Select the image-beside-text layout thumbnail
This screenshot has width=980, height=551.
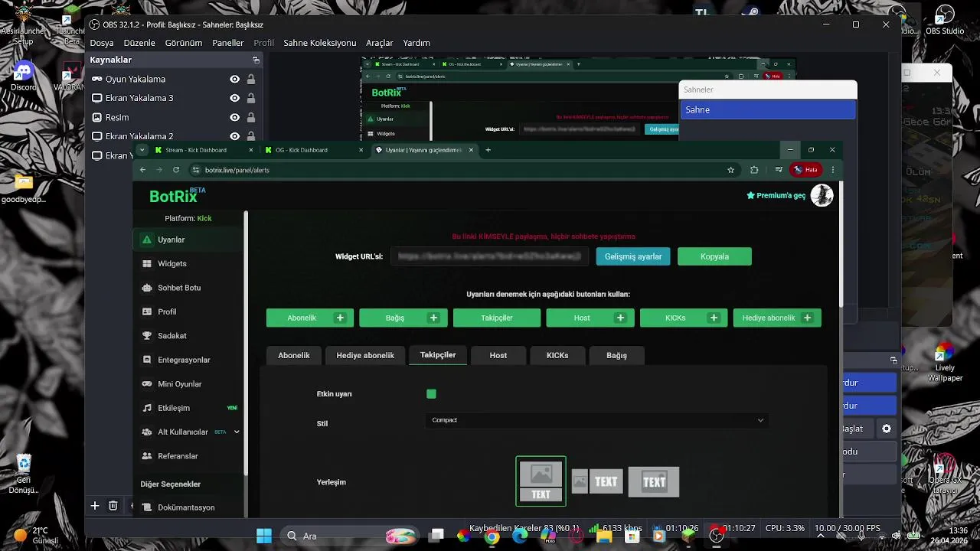(597, 481)
